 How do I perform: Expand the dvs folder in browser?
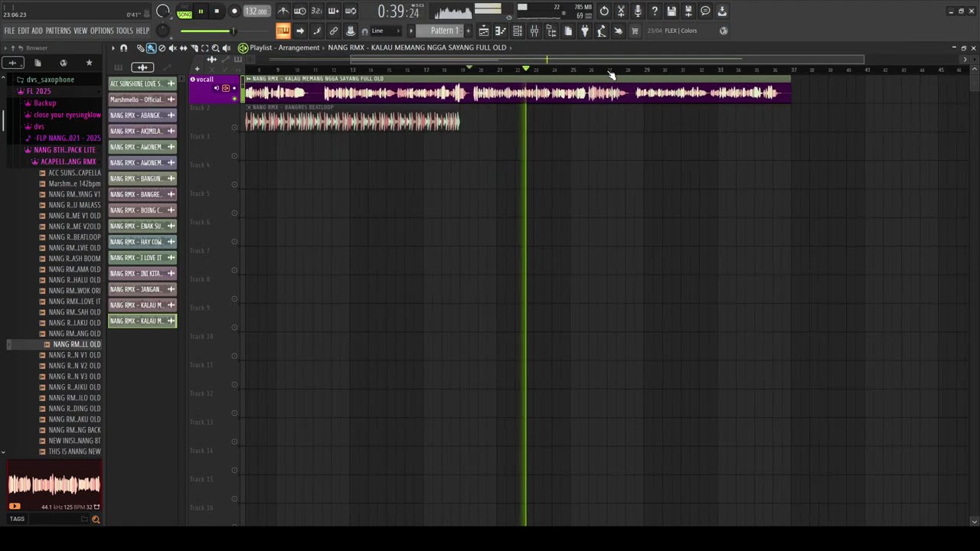click(38, 126)
